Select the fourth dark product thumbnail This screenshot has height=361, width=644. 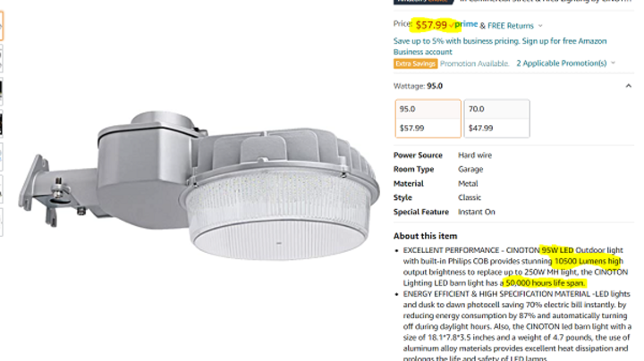coord(1,124)
